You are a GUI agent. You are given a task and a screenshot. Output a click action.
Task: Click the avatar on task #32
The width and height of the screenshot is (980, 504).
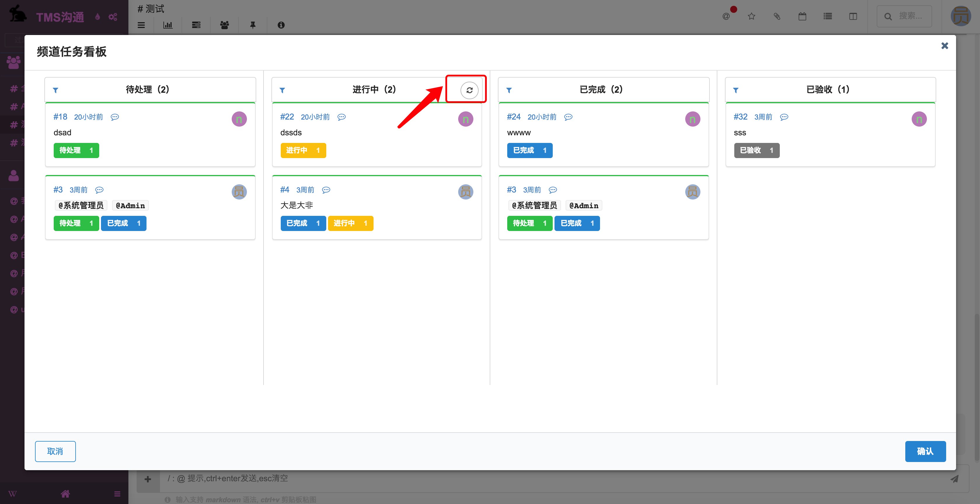point(919,119)
